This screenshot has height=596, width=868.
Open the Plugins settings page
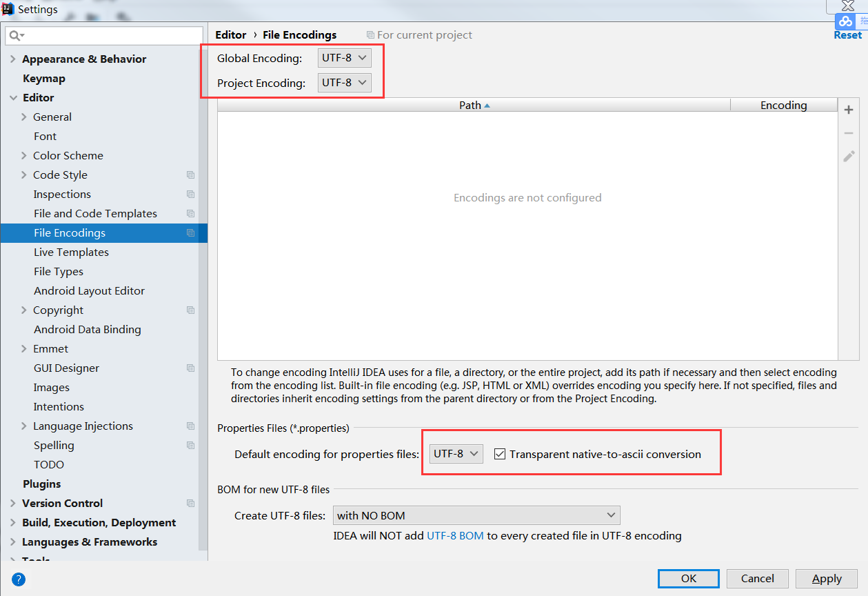pyautogui.click(x=41, y=484)
